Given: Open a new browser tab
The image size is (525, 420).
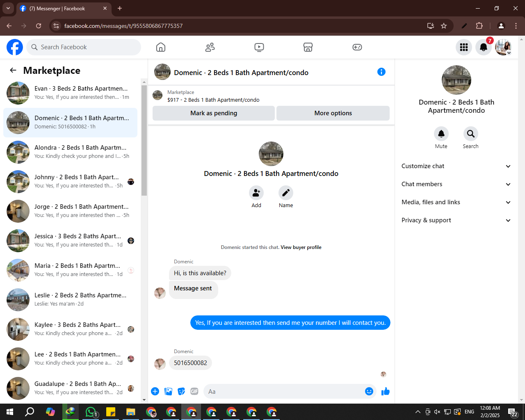Looking at the screenshot, I should pos(120,8).
